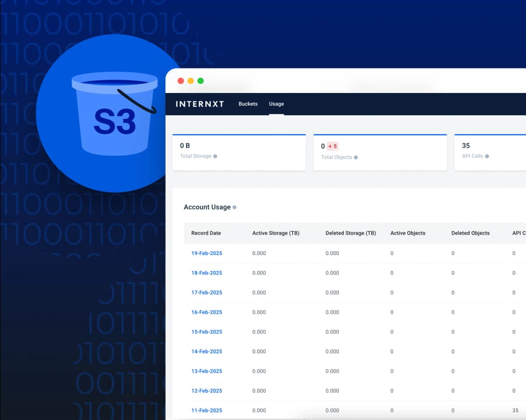Sort by Deleted Storage (TB) column
526x420 pixels.
point(351,233)
